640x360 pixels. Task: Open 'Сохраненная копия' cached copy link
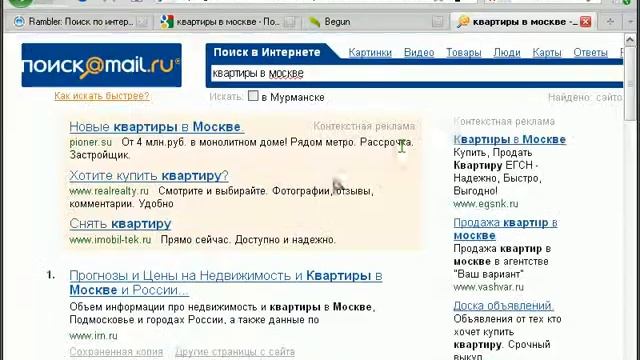tap(116, 351)
